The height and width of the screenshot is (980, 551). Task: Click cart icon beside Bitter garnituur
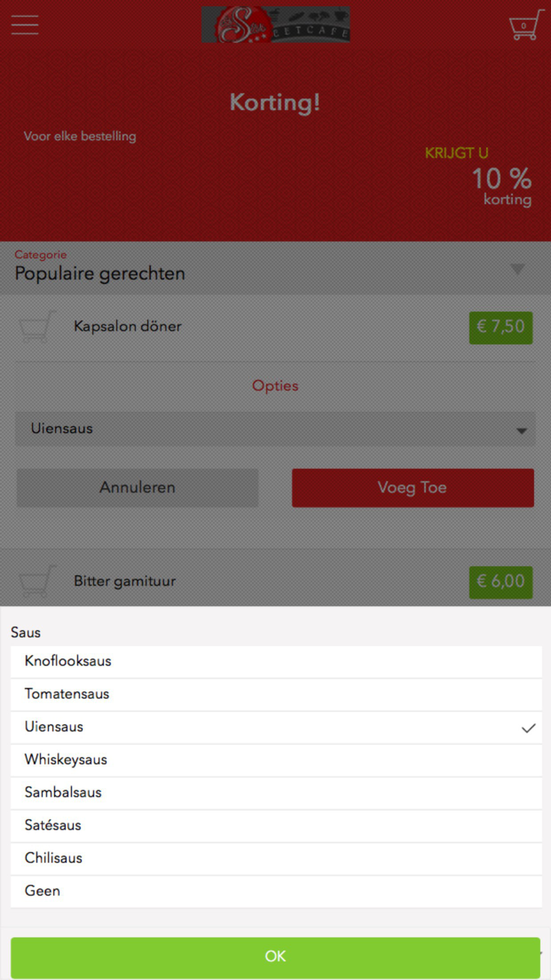(x=37, y=581)
